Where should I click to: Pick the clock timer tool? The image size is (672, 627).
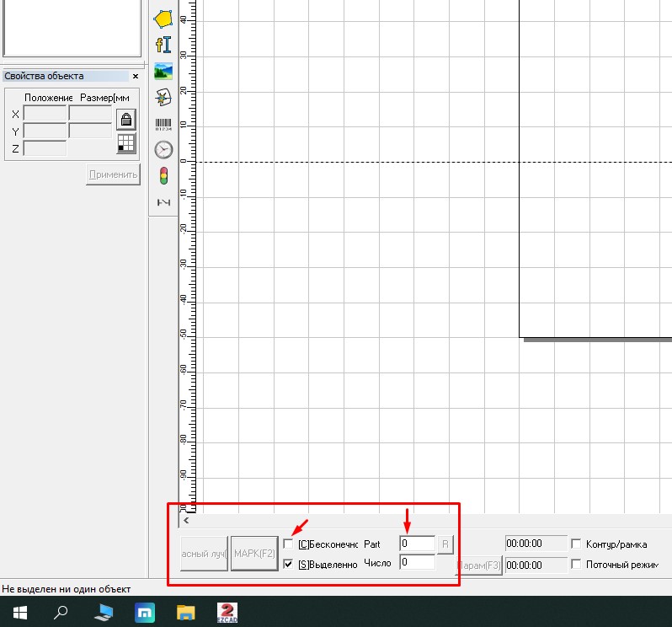pos(163,150)
